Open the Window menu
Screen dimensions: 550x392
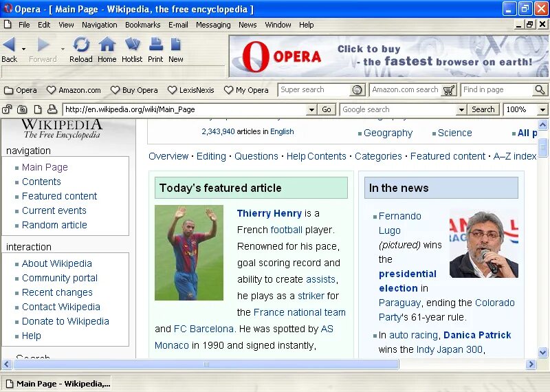pos(278,25)
